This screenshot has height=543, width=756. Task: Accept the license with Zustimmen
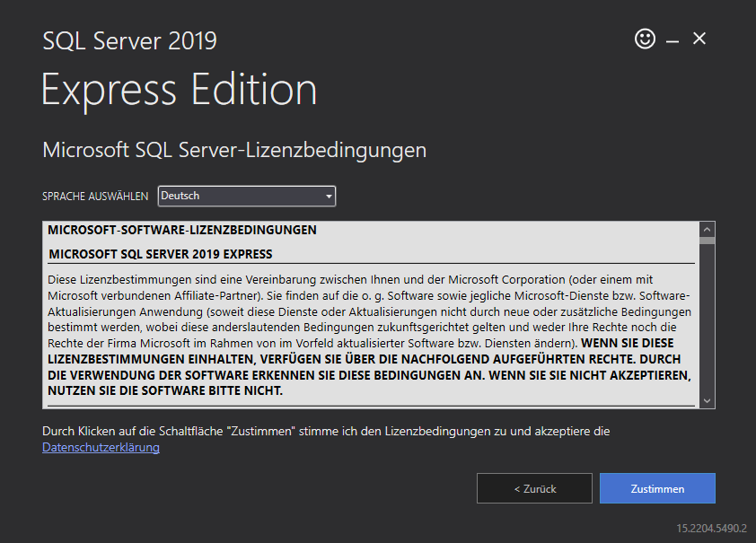(x=657, y=488)
